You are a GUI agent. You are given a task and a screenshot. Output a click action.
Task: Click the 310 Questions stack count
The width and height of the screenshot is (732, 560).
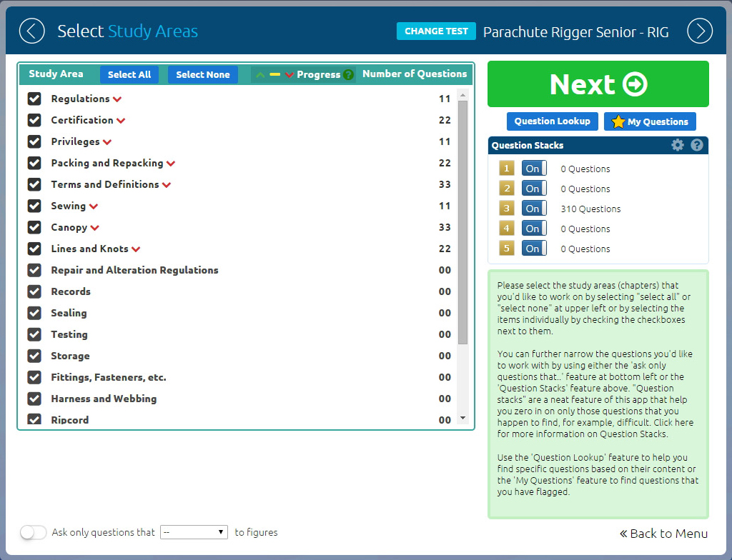[590, 209]
